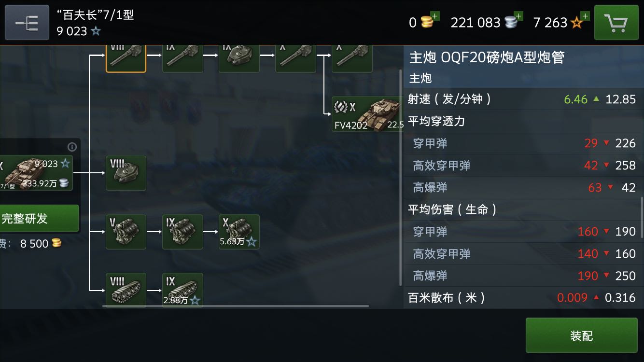This screenshot has width=644, height=362.
Task: Show vehicle info via the i icon
Action: point(72,147)
